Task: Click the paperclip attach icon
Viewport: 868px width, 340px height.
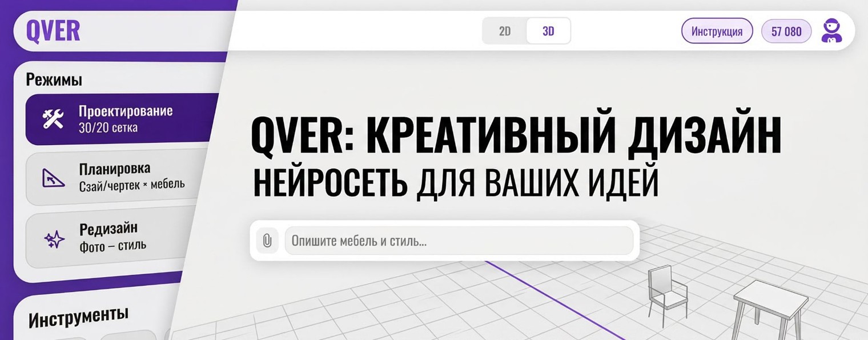Action: 267,241
